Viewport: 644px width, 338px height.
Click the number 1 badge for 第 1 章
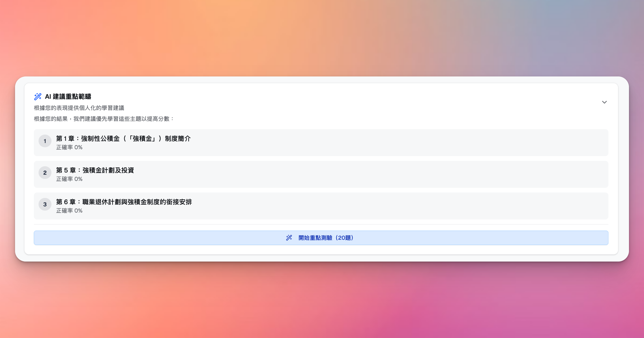[x=45, y=141]
